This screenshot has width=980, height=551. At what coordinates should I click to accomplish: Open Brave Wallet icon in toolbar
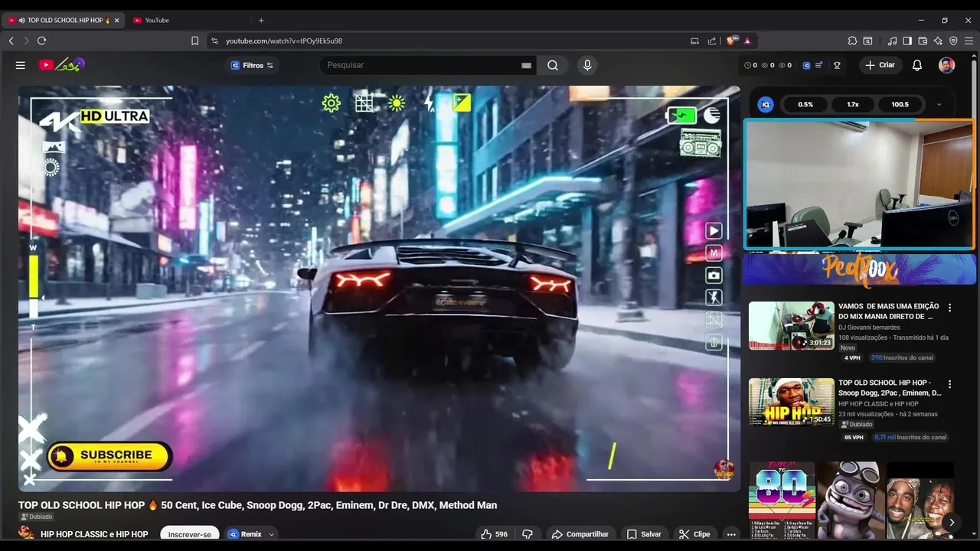tap(923, 41)
